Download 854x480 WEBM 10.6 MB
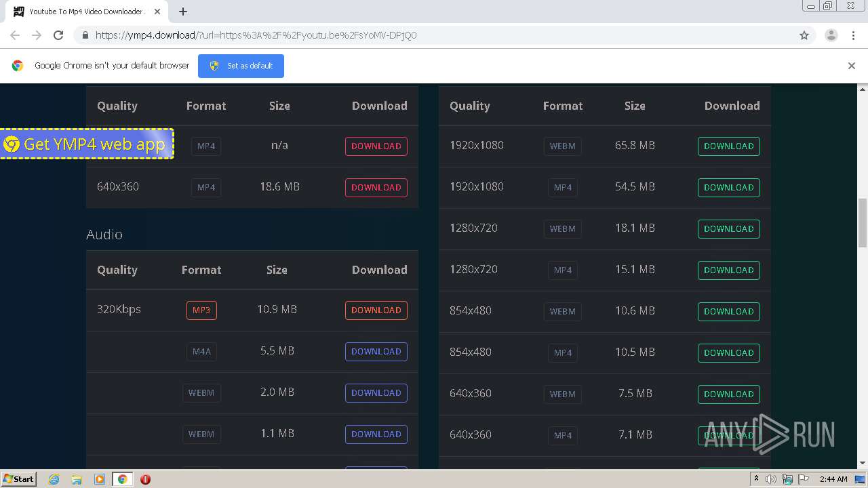Viewport: 868px width, 488px height. tap(729, 312)
